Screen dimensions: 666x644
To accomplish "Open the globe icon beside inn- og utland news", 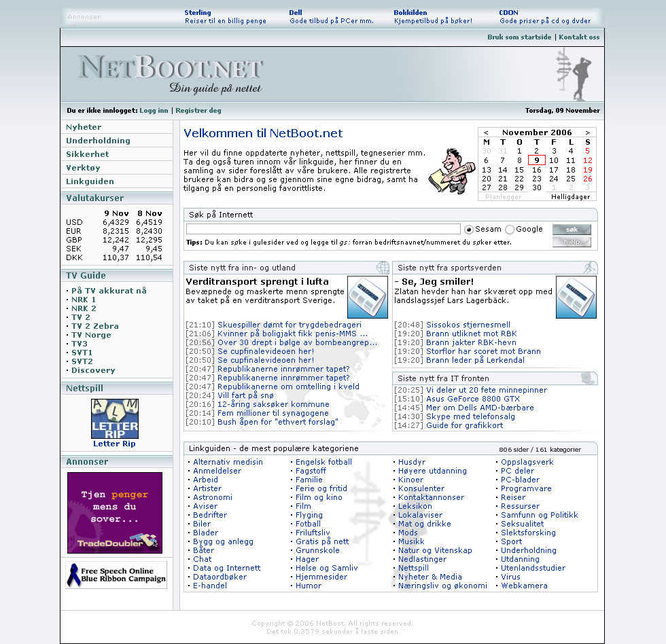I will tap(382, 268).
